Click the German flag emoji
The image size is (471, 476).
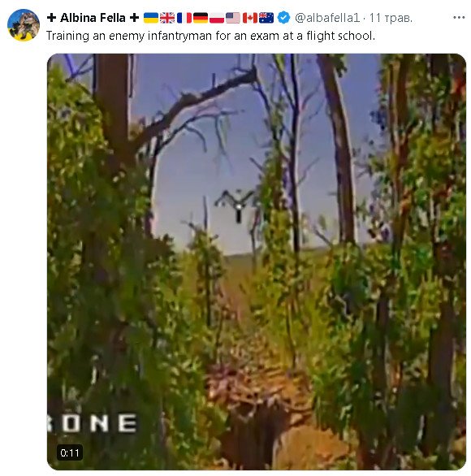(201, 18)
